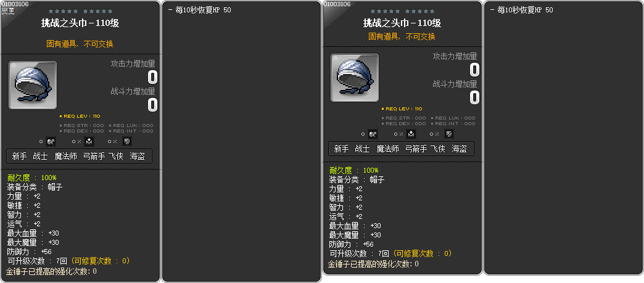Click the boss damage icon in 变更-tagged tooltip

click(51, 142)
